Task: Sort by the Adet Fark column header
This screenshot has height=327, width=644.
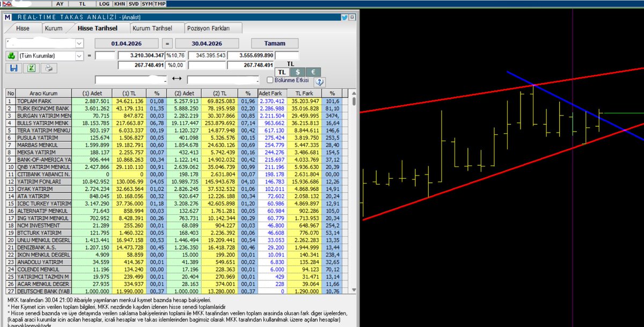Action: pos(273,93)
